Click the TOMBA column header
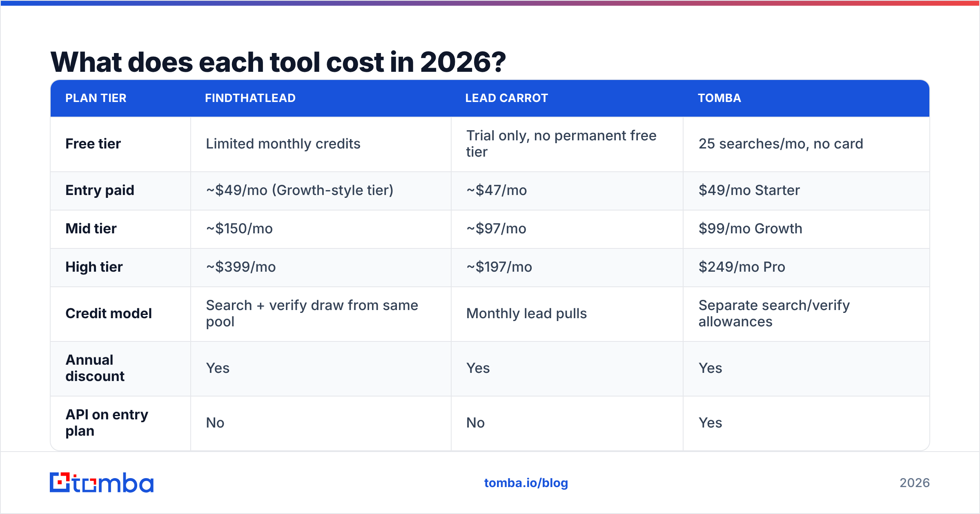This screenshot has width=980, height=514. [719, 98]
